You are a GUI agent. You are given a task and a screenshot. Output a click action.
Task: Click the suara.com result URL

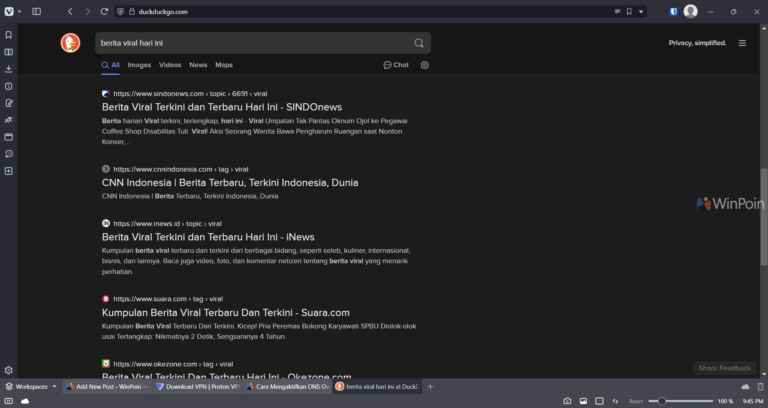coord(168,299)
